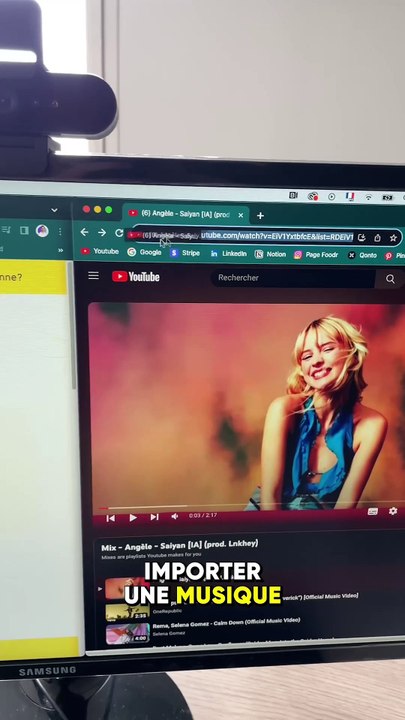Click the battery menu bar icon

click(x=388, y=197)
